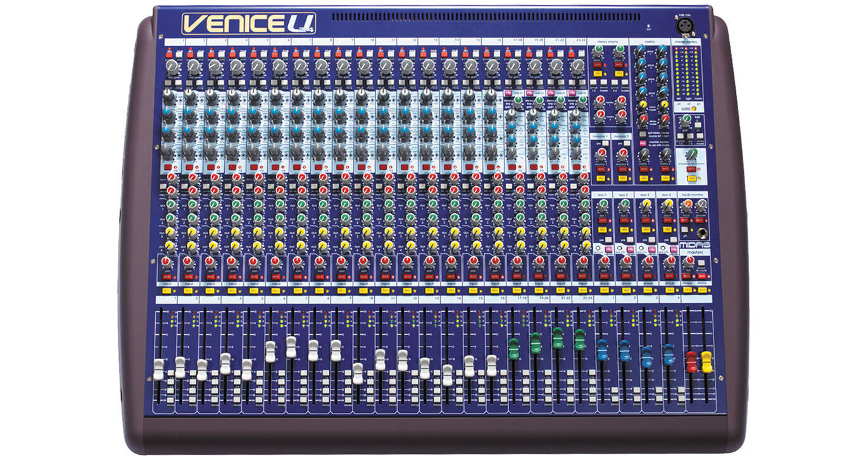Adjust the channel 8 gain knob
The image size is (868, 456).
point(322,66)
